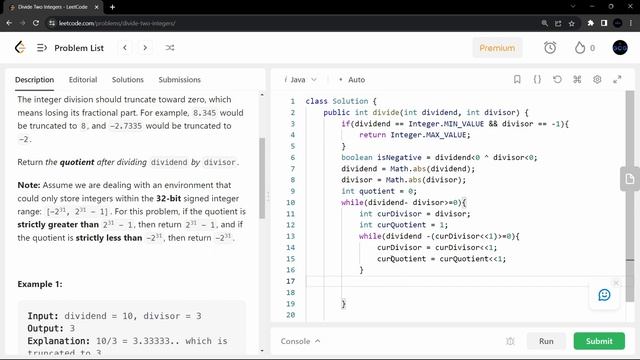The height and width of the screenshot is (360, 640).
Task: Open the user profile avatar
Action: click(620, 48)
